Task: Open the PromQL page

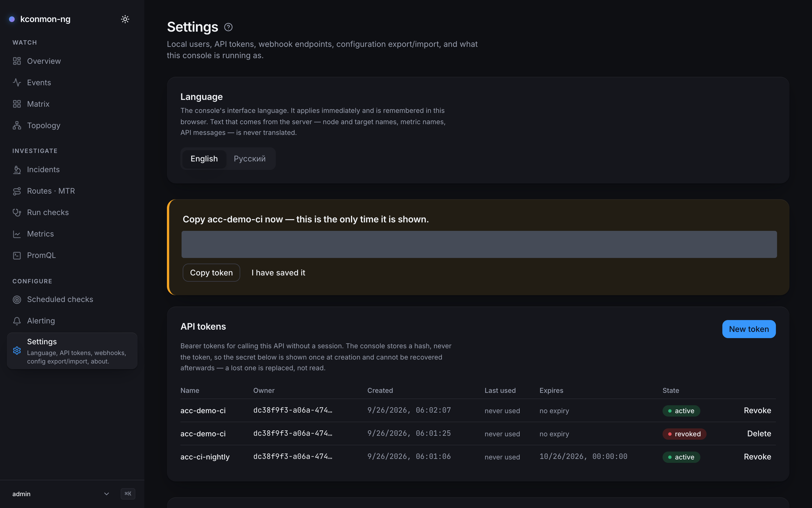Action: [x=72, y=256]
